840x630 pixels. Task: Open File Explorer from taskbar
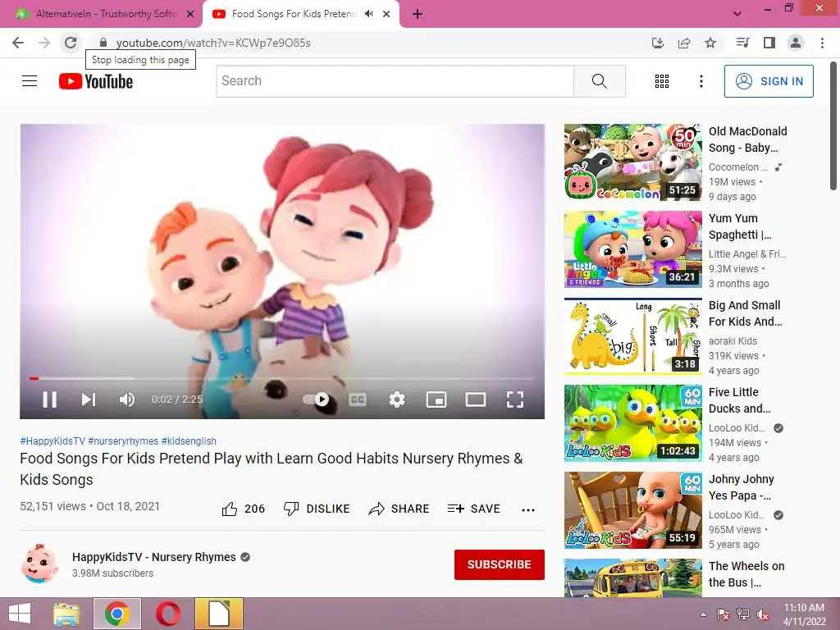click(66, 614)
